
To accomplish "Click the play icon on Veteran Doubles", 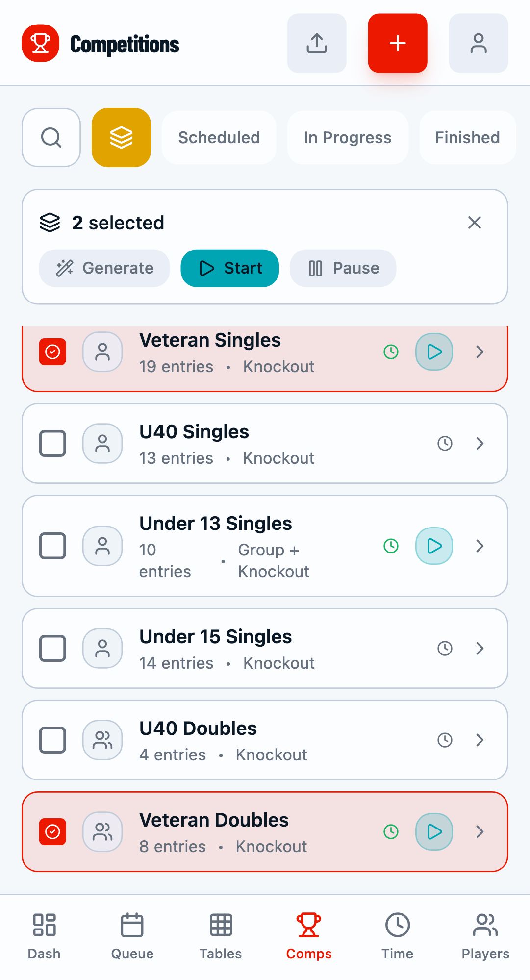I will pos(434,831).
